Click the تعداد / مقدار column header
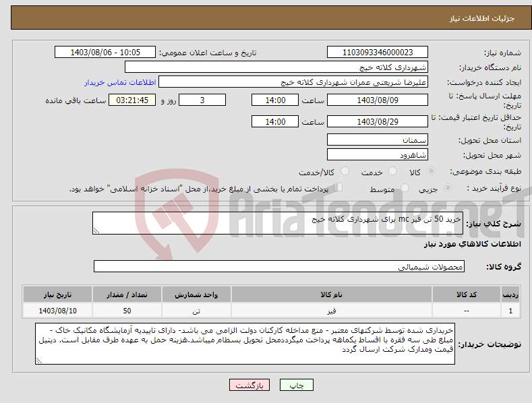Image resolution: width=532 pixels, height=403 pixels. pos(127,294)
